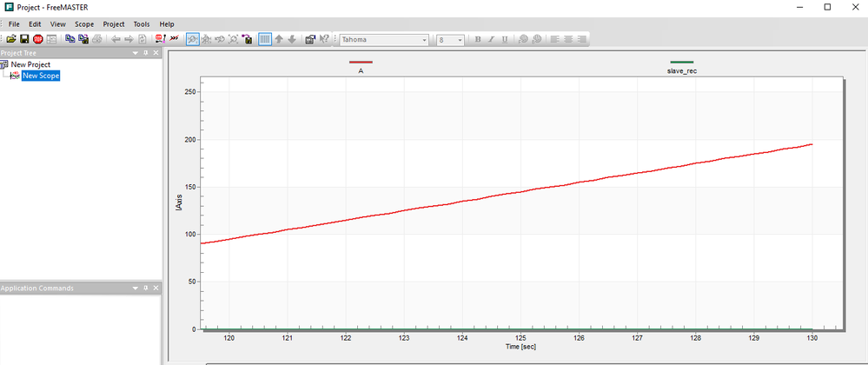Save the project with the floppy icon
Screen dimensions: 868x365
coord(24,39)
